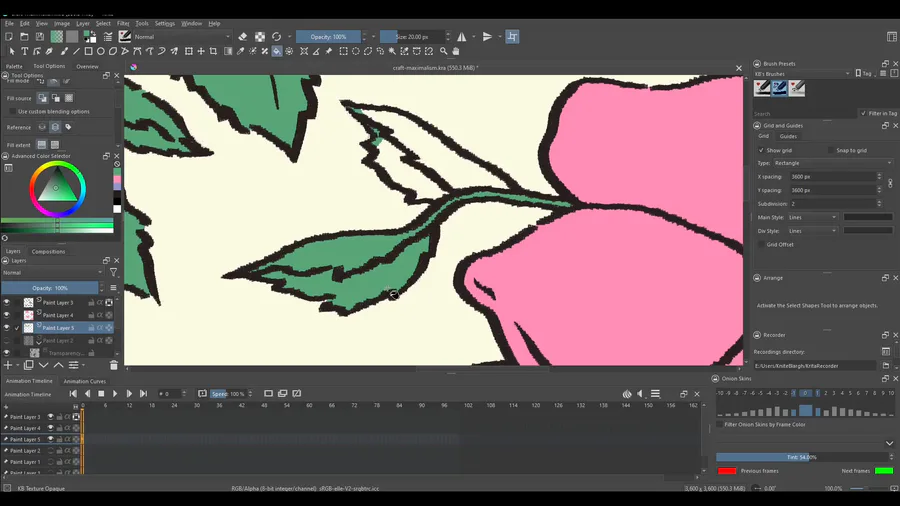The height and width of the screenshot is (506, 900).
Task: Select the Move tool
Action: pyautogui.click(x=201, y=52)
